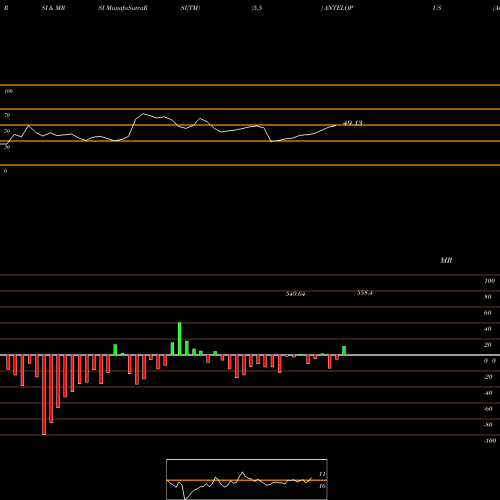Click the -20 label on MR axis
This screenshot has width=500, height=500.
(x=488, y=377)
